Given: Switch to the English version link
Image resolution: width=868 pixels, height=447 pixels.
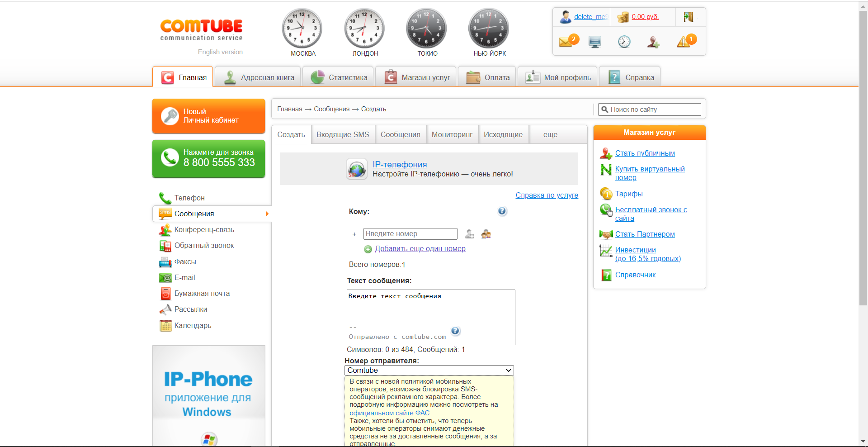Looking at the screenshot, I should (220, 52).
